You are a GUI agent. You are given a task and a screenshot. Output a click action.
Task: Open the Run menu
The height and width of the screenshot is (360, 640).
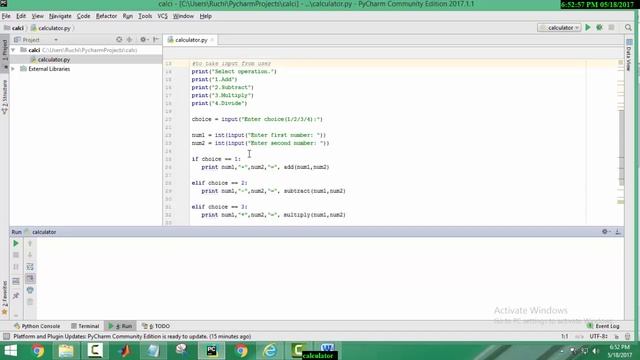[x=128, y=16]
